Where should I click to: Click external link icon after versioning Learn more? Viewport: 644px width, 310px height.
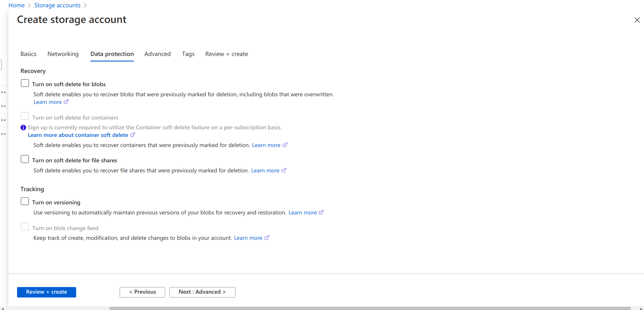click(321, 212)
